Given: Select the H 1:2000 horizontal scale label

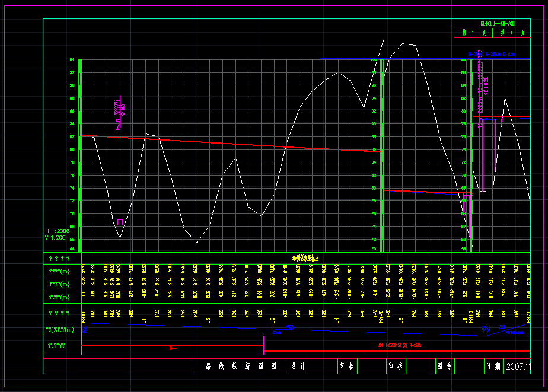Looking at the screenshot, I should pyautogui.click(x=58, y=231).
